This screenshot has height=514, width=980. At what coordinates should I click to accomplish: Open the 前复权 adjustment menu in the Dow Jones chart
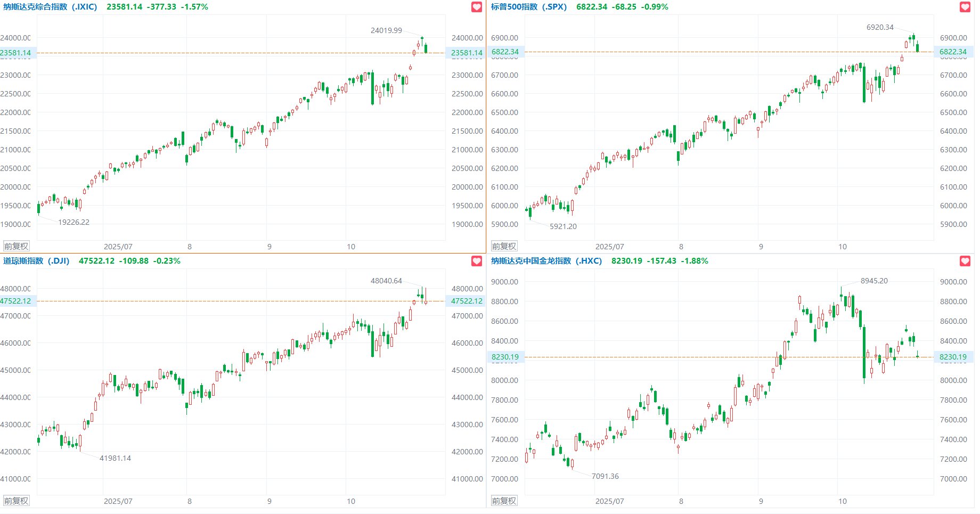click(16, 501)
